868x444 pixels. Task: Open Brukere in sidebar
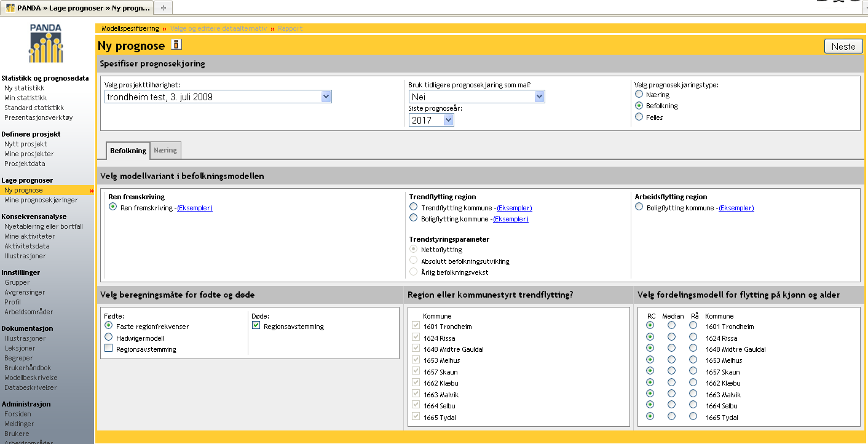click(x=17, y=434)
